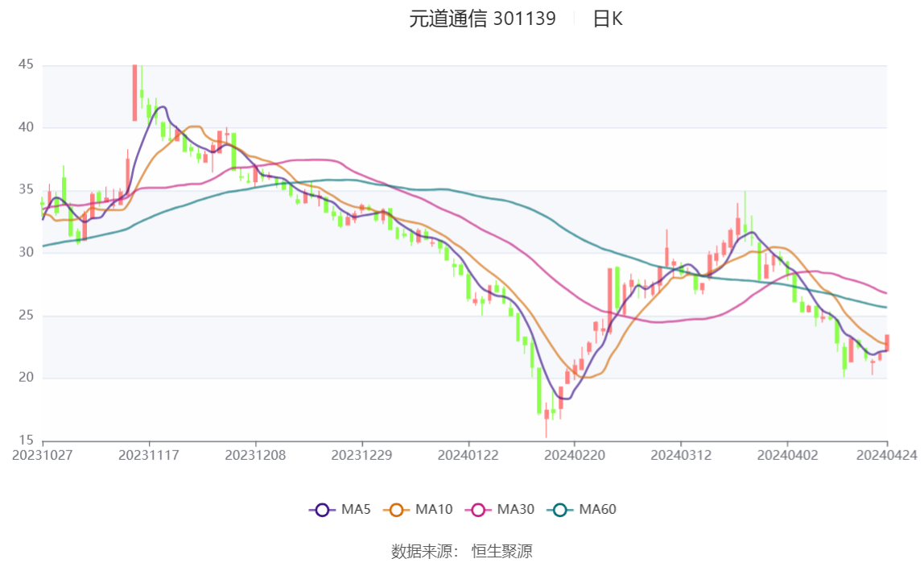924x563 pixels.
Task: Select the 日K chart type label
Action: pyautogui.click(x=608, y=19)
